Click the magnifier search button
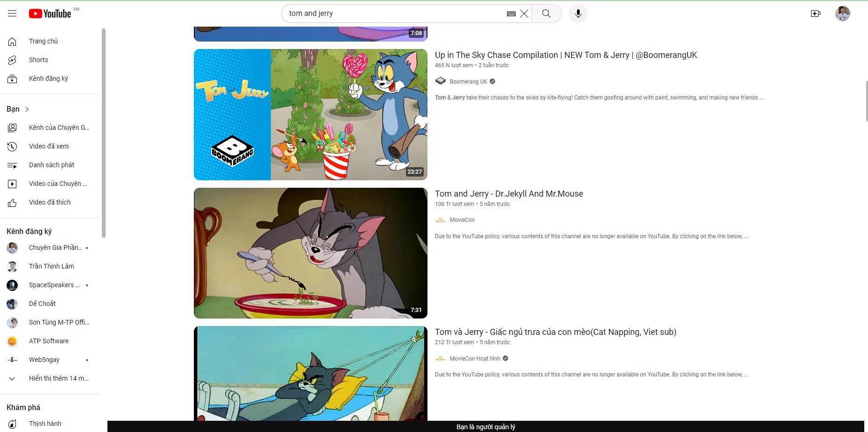 pos(546,14)
